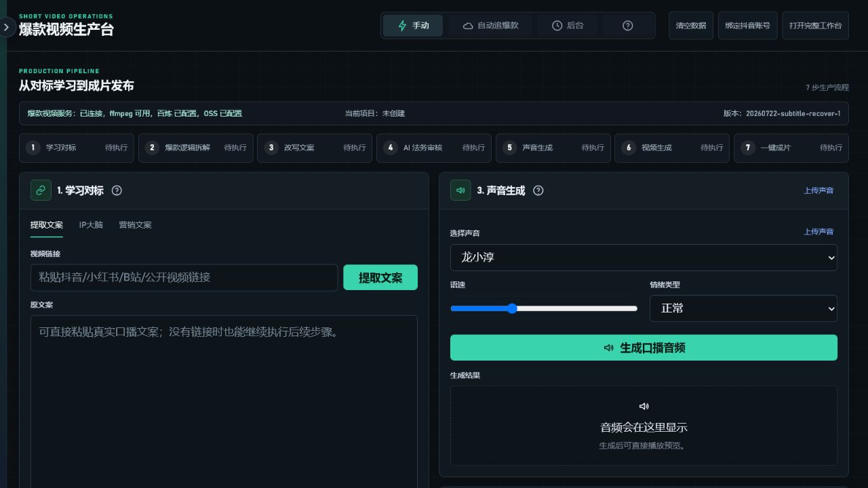Click the cloud icon in 自动追爆款 tab
Image resolution: width=868 pixels, height=488 pixels.
coord(468,26)
